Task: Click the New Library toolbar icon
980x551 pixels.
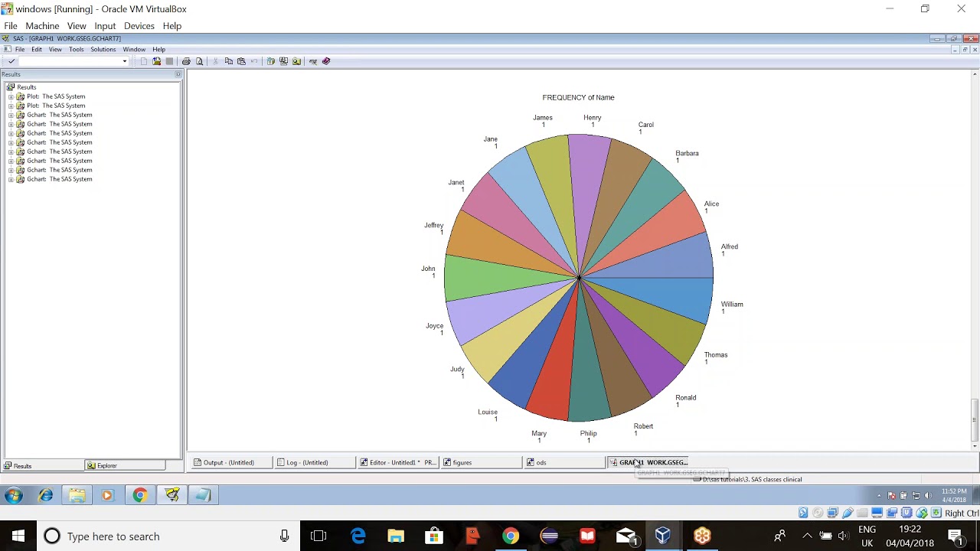Action: click(x=270, y=61)
